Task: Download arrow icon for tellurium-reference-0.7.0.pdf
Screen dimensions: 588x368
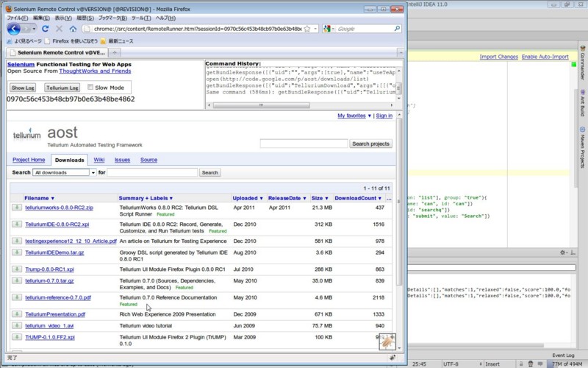Action: (x=16, y=297)
